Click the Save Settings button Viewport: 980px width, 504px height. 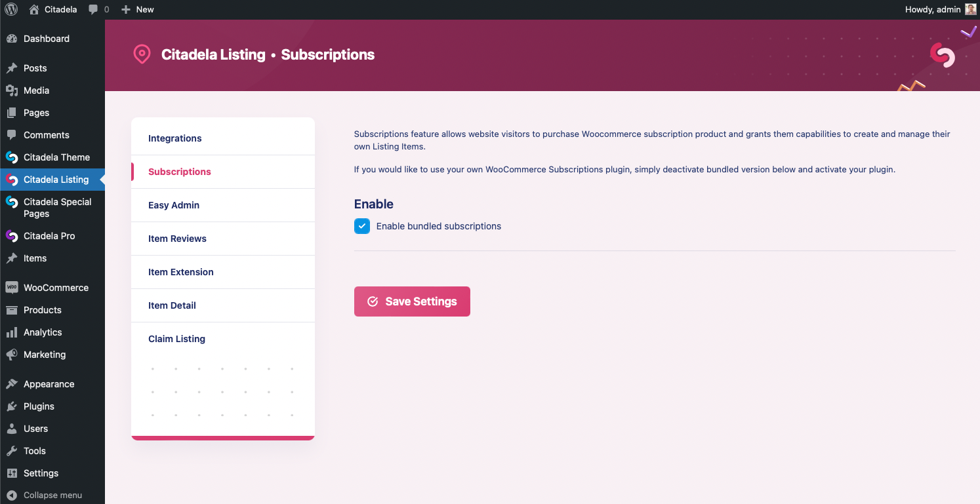point(412,301)
